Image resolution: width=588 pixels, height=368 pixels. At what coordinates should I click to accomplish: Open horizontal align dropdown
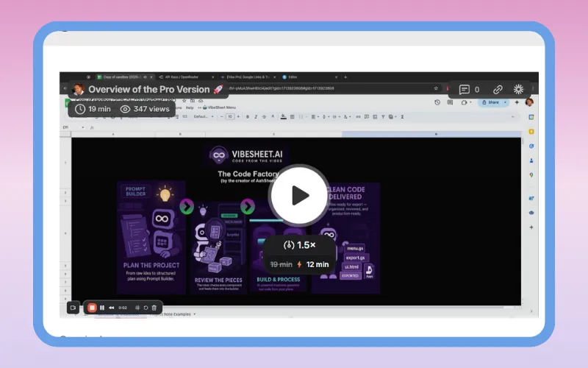pyautogui.click(x=315, y=117)
